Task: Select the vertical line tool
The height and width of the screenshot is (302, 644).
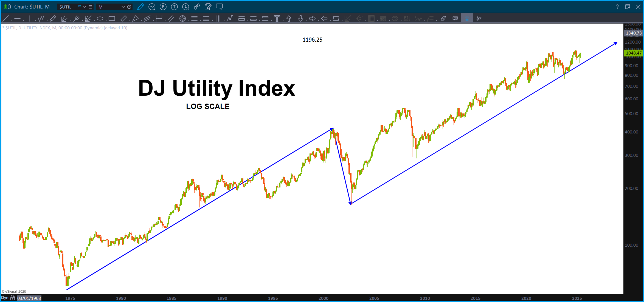Action: (29, 19)
